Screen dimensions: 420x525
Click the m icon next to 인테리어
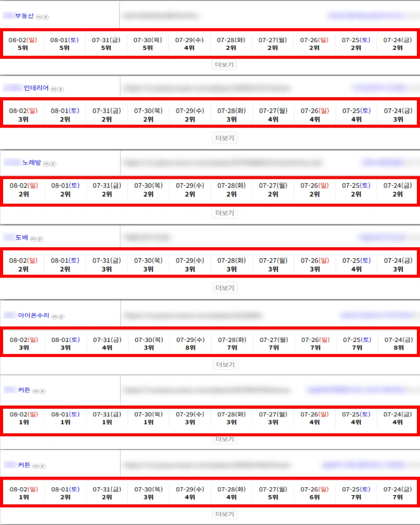tap(54, 89)
